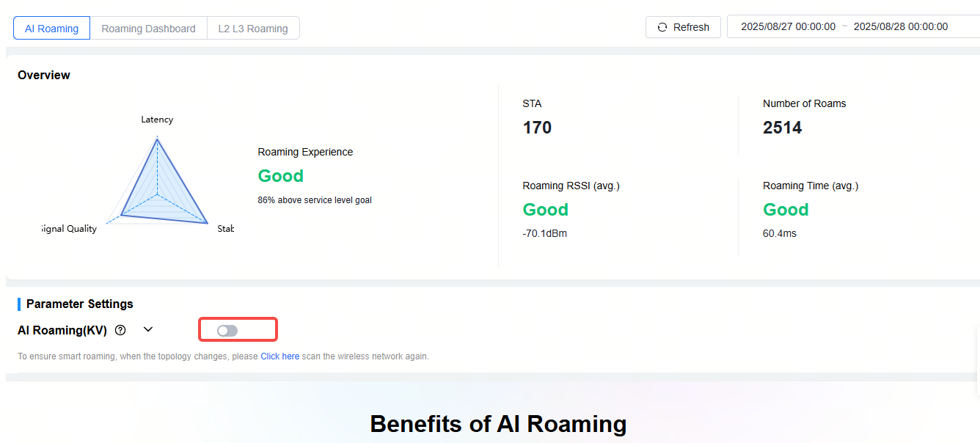
Task: Click the green Good status under Roaming Time
Action: point(786,210)
